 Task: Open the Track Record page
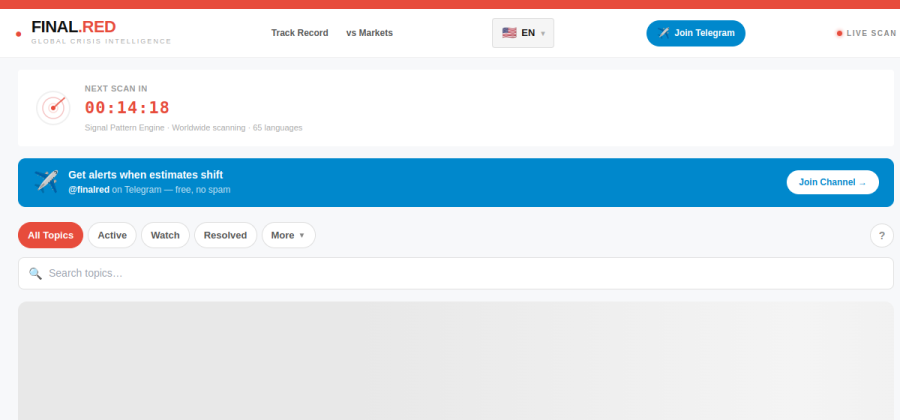(x=299, y=33)
